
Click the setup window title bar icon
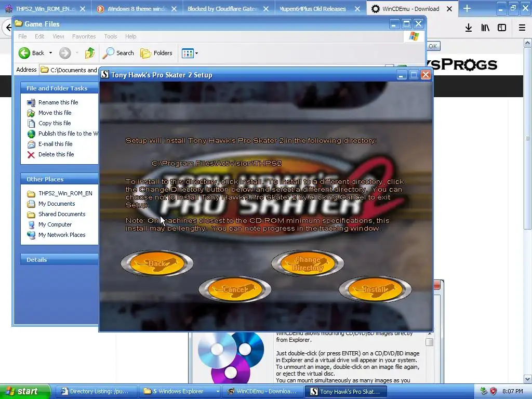pyautogui.click(x=105, y=75)
